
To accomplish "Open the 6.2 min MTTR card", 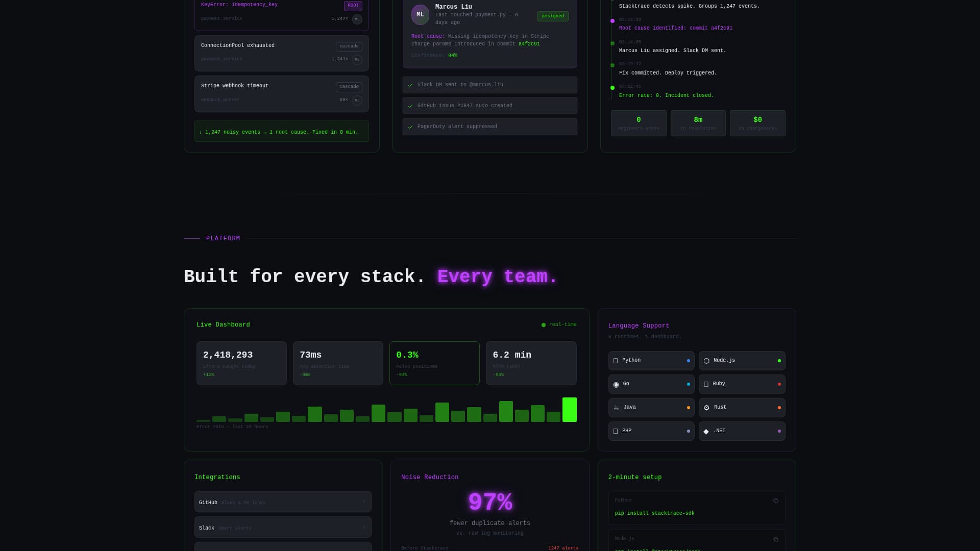I will [x=531, y=363].
